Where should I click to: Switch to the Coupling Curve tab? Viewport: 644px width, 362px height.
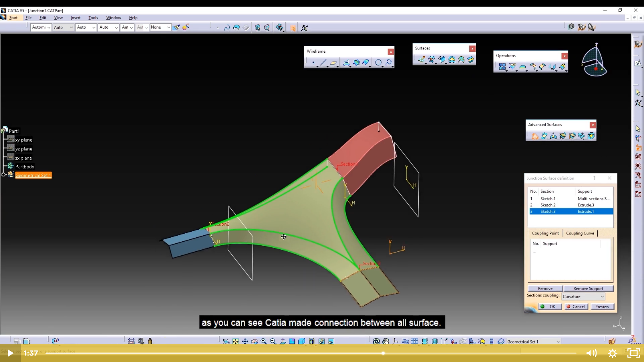click(580, 233)
